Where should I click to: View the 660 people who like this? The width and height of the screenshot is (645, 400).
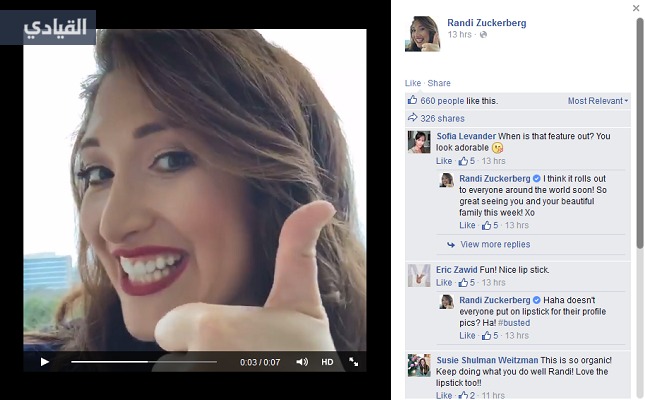(x=442, y=101)
